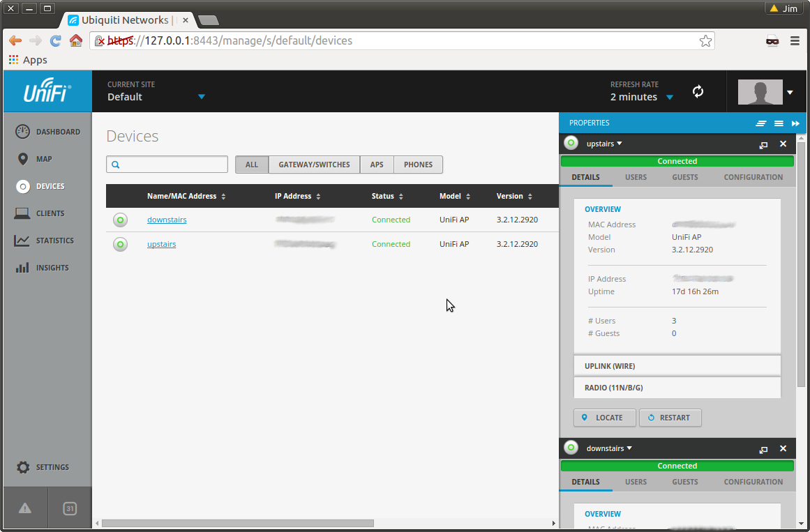The width and height of the screenshot is (810, 532).
Task: Refresh data with the refresh icon
Action: coord(698,91)
